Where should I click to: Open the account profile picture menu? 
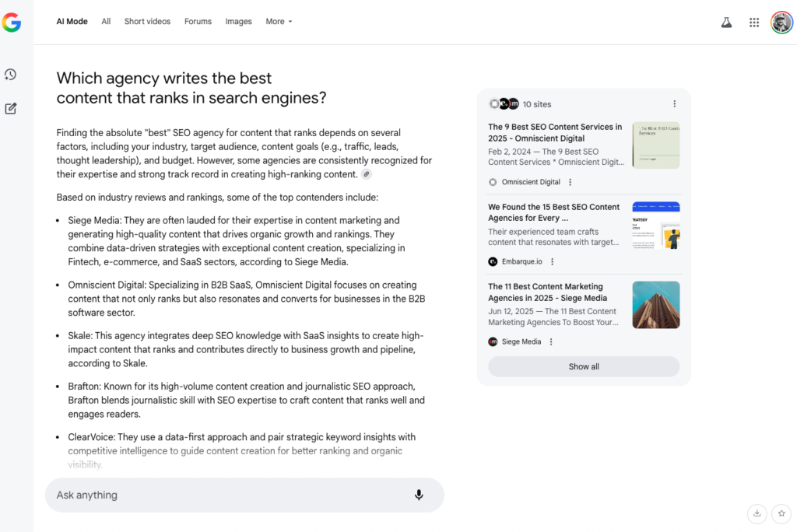click(781, 23)
